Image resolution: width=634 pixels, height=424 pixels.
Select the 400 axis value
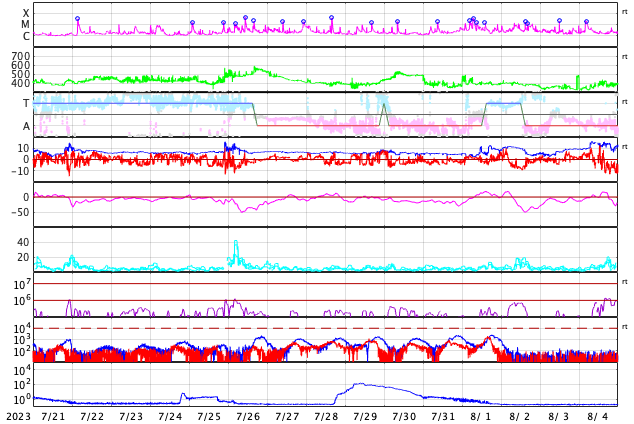pyautogui.click(x=21, y=83)
